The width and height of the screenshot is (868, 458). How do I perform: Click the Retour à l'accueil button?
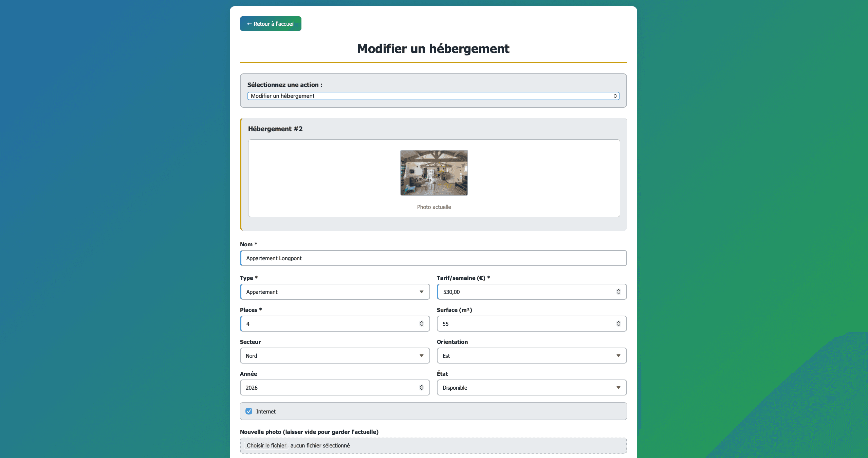270,24
